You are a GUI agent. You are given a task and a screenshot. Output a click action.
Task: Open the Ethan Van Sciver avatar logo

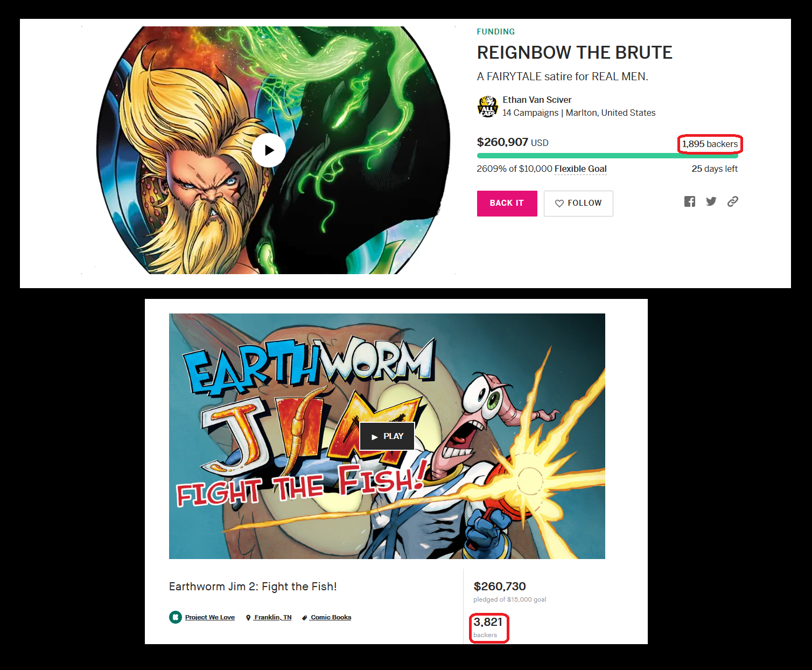[487, 107]
